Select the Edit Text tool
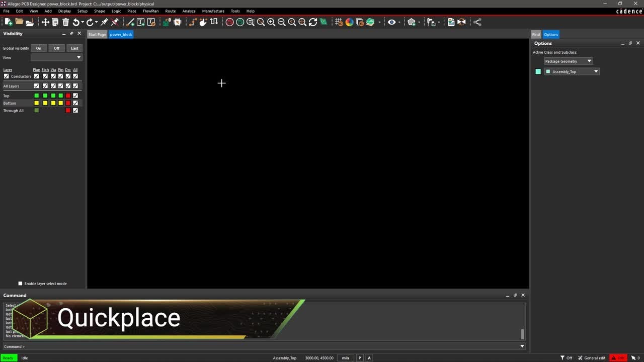Screen dimensions: 644x362 pos(151,22)
